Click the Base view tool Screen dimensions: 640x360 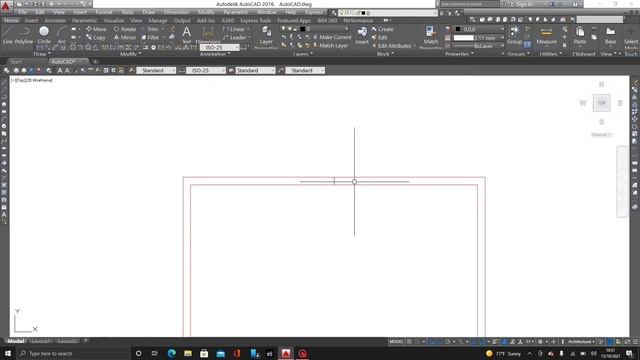610,35
